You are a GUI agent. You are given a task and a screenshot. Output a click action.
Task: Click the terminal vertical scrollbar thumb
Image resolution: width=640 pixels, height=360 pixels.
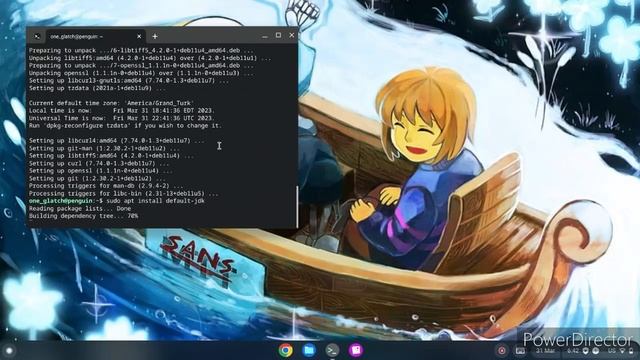coord(297,206)
